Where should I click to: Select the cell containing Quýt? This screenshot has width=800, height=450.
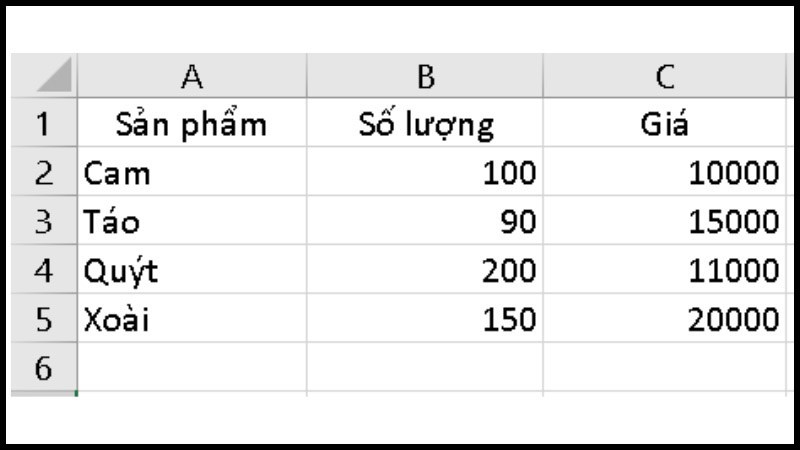(192, 269)
